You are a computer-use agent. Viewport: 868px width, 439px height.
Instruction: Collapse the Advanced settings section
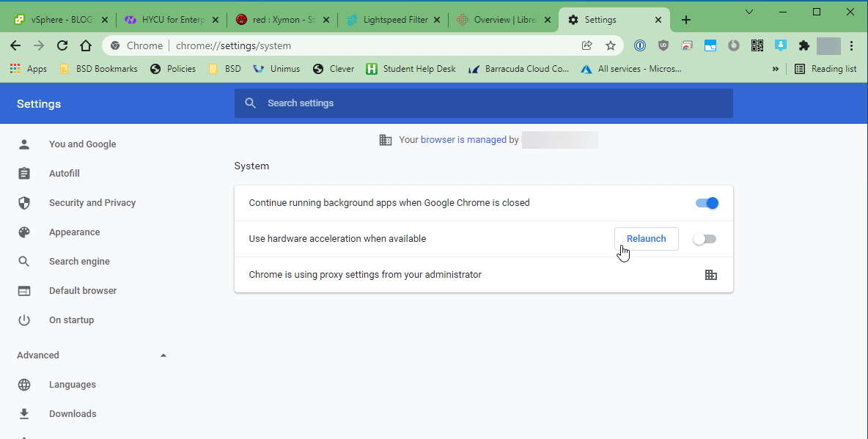(163, 355)
